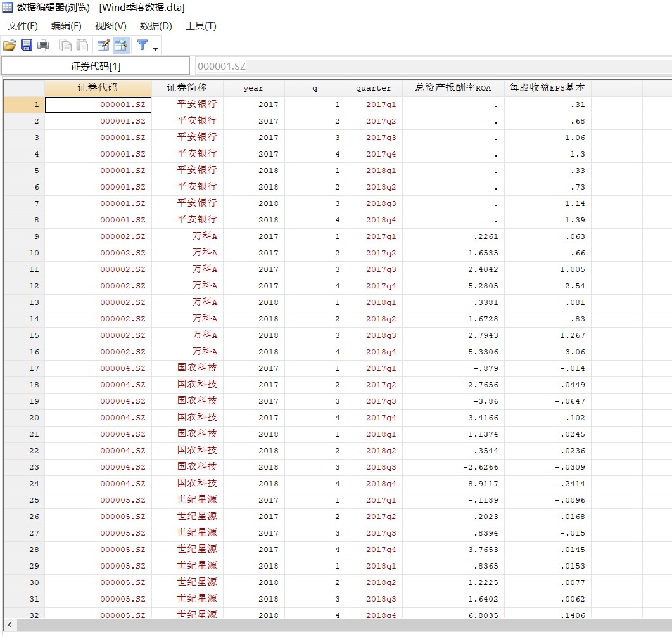The image size is (672, 637).
Task: Expand the toolbar overflow dropdown arrow
Action: [x=155, y=49]
